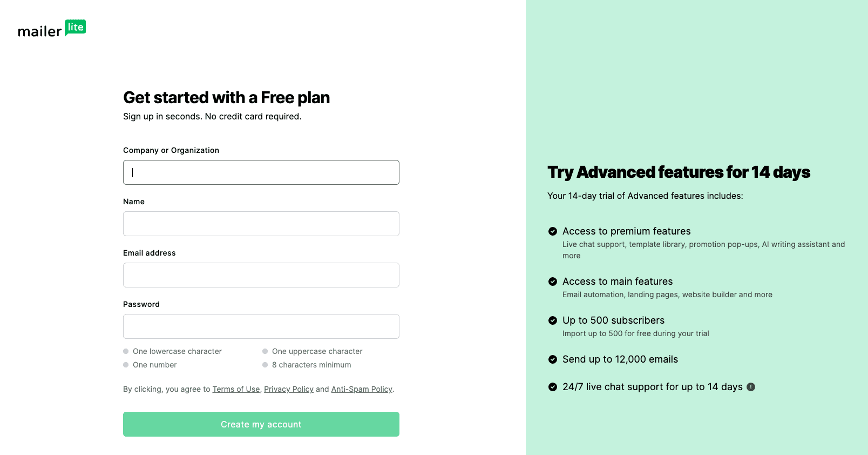This screenshot has width=868, height=455.
Task: Click the Try Advanced features heading
Action: 679,172
